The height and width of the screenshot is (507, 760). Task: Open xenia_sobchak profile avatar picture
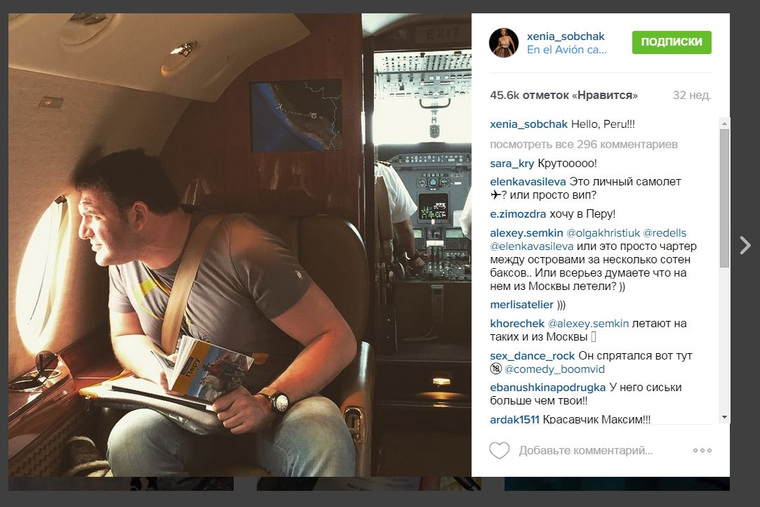(504, 43)
